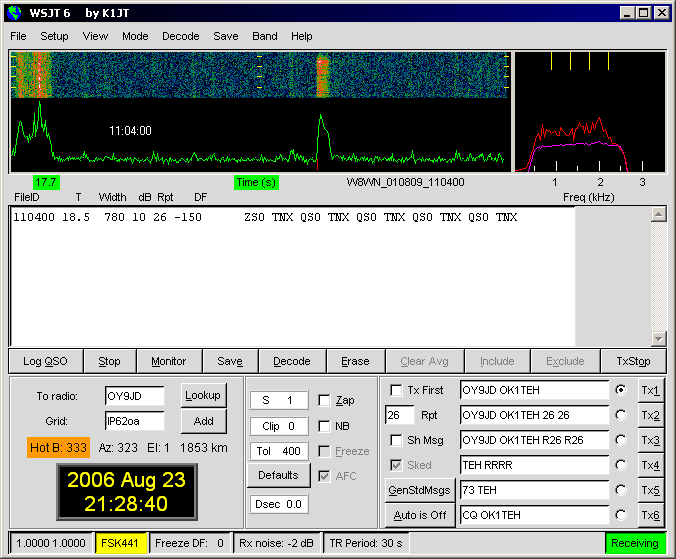Click the Auto is Off button
676x559 pixels.
[419, 515]
